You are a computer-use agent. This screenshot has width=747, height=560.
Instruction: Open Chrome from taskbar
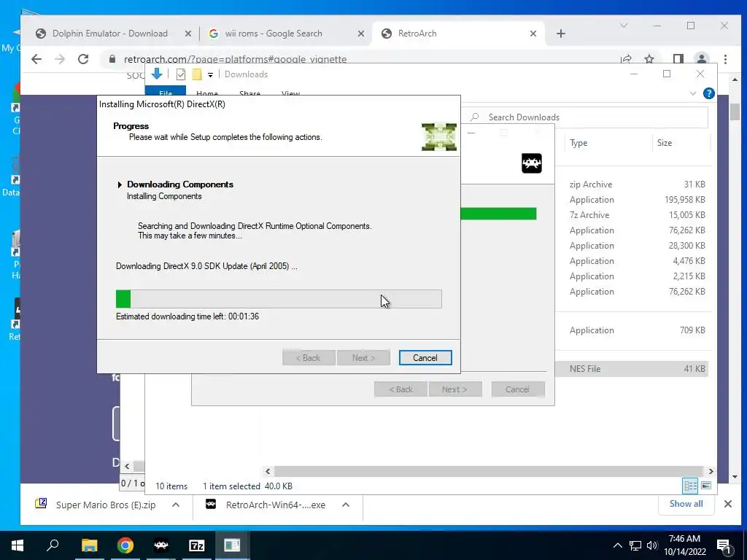pyautogui.click(x=125, y=545)
